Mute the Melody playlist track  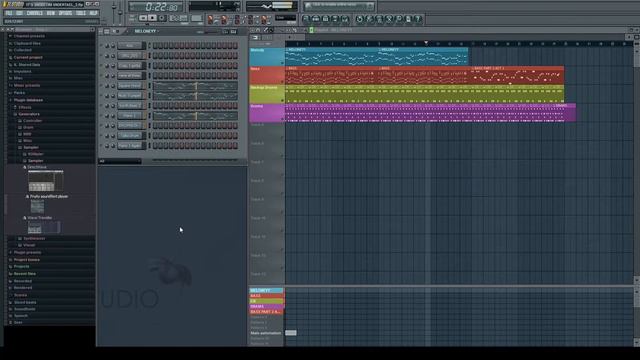[x=282, y=63]
